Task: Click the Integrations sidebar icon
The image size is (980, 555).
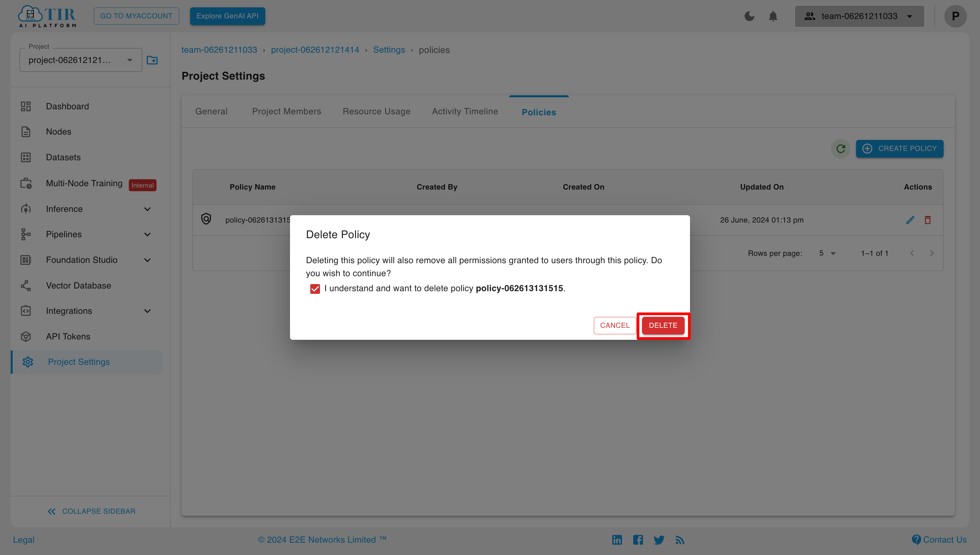Action: coord(26,311)
